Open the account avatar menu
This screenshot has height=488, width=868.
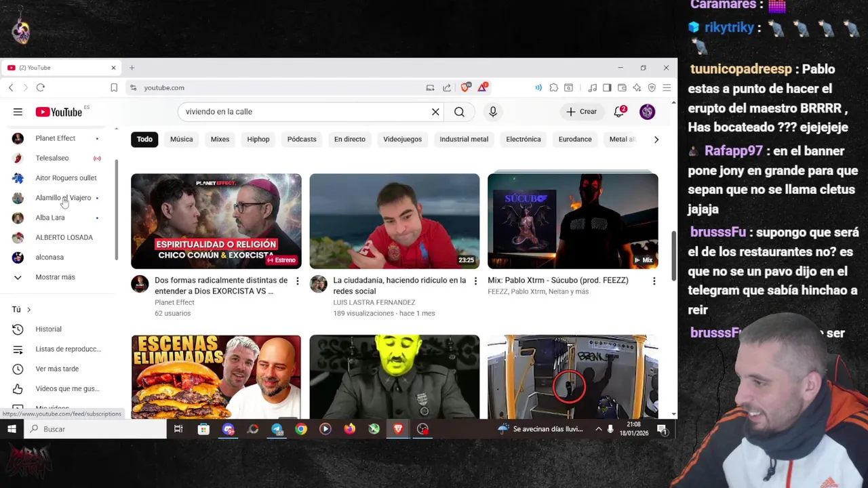(647, 112)
